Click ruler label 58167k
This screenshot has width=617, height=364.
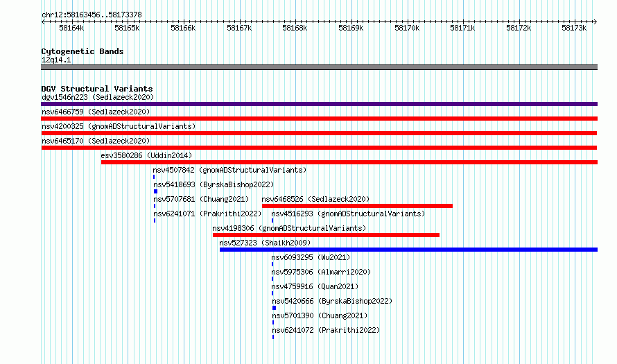[x=239, y=28]
